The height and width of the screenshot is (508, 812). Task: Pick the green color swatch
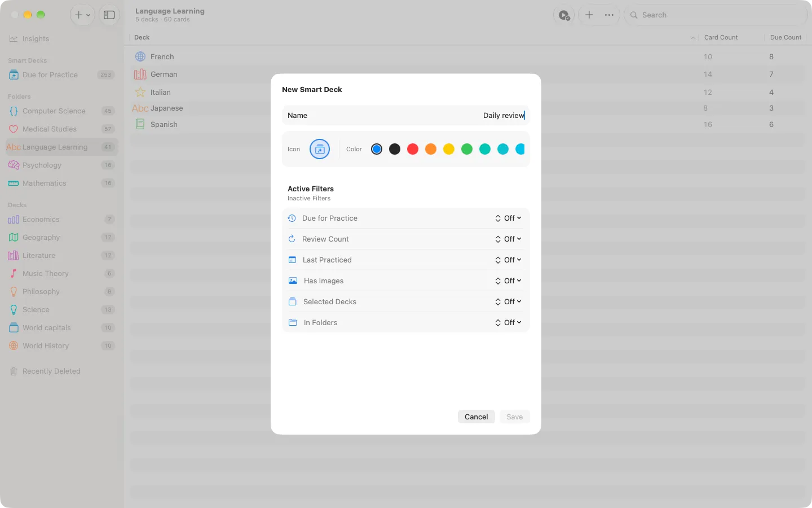coord(467,149)
